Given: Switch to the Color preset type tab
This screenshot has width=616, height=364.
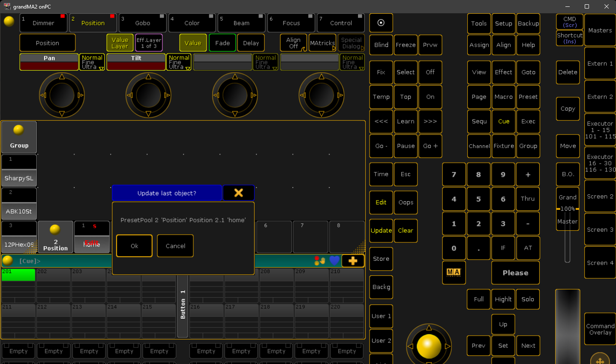Looking at the screenshot, I should pos(192,23).
